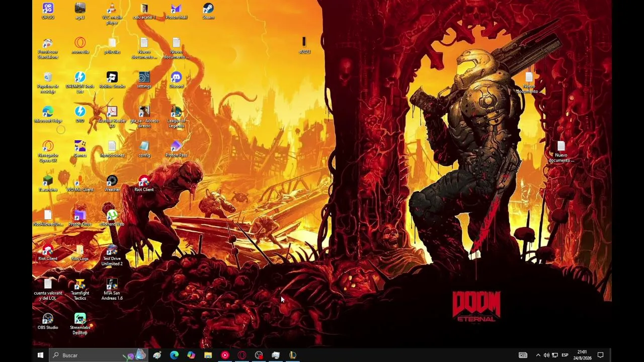This screenshot has height=362, width=644.
Task: Open League of Legends from the taskbar
Action: pyautogui.click(x=293, y=355)
